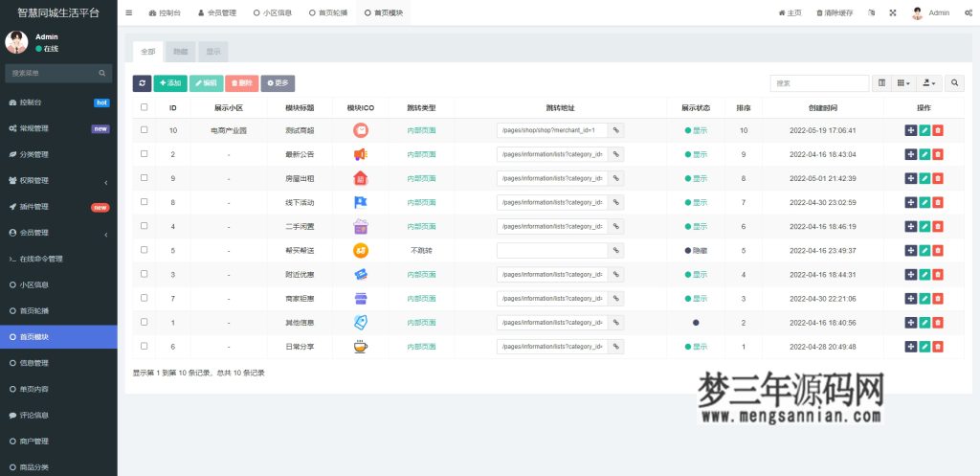Image resolution: width=980 pixels, height=476 pixels.
Task: Open 评论信息 in the sidebar
Action: point(58,416)
